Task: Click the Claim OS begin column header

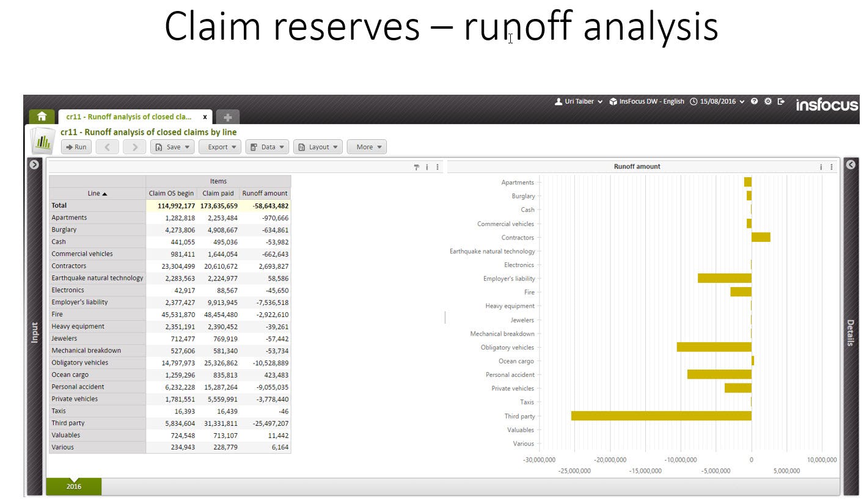Action: 171,193
